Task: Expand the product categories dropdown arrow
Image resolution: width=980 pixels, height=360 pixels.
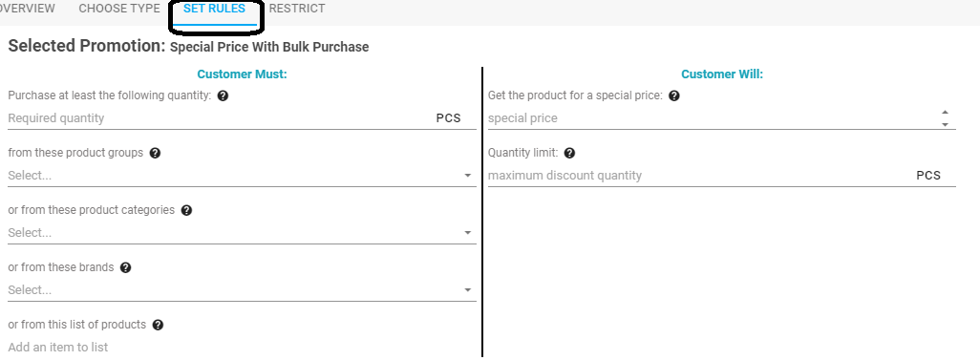Action: point(467,232)
